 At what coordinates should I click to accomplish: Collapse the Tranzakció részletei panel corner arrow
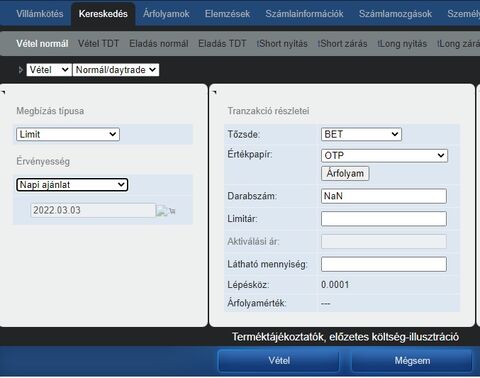point(214,92)
